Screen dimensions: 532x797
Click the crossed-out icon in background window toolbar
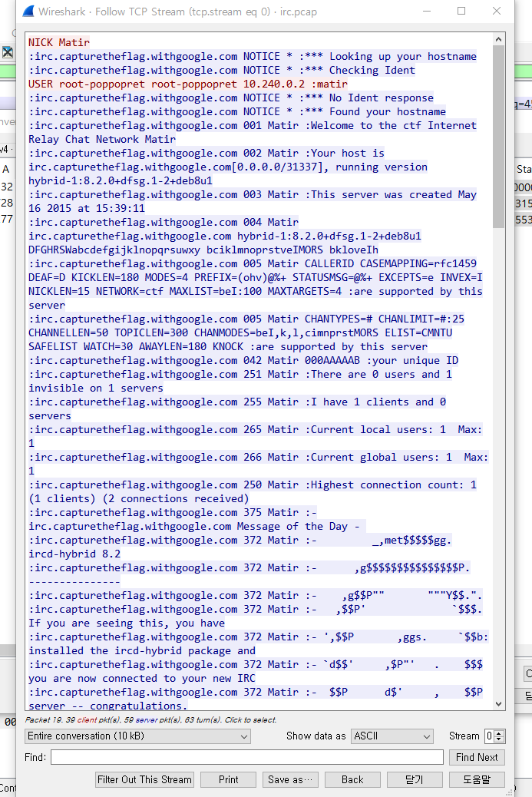pyautogui.click(x=7, y=52)
